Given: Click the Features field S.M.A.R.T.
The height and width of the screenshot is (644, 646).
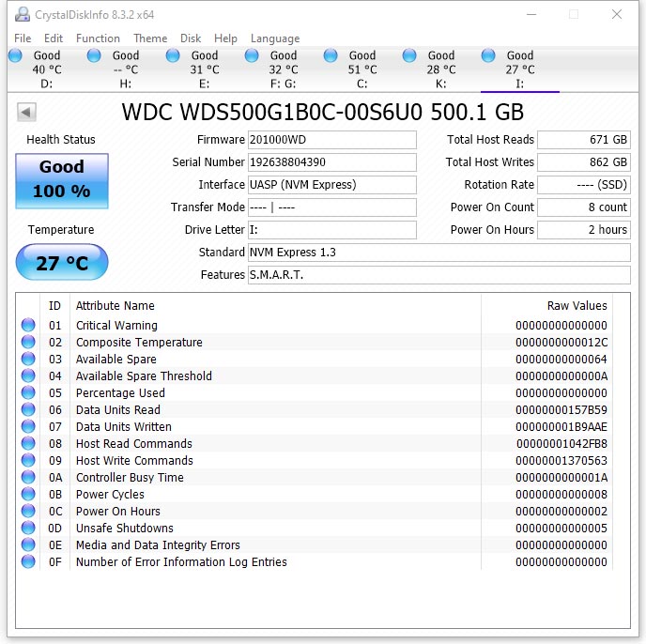Looking at the screenshot, I should tap(439, 275).
